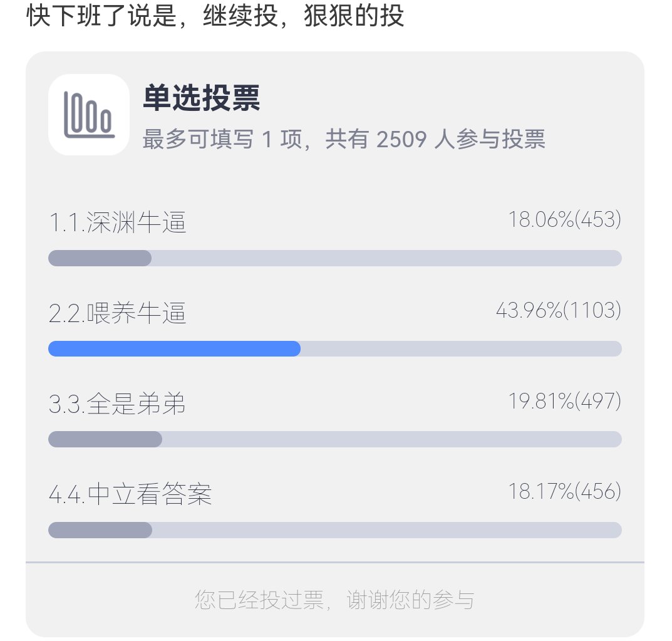
Task: Click the unfilled part of 深渊牛逼 bar
Action: click(386, 258)
